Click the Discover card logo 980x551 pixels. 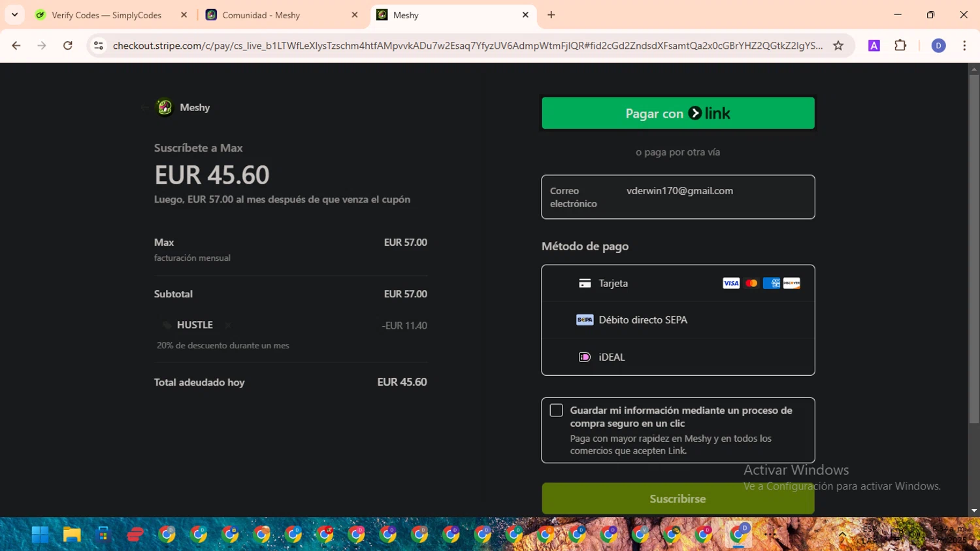(792, 283)
